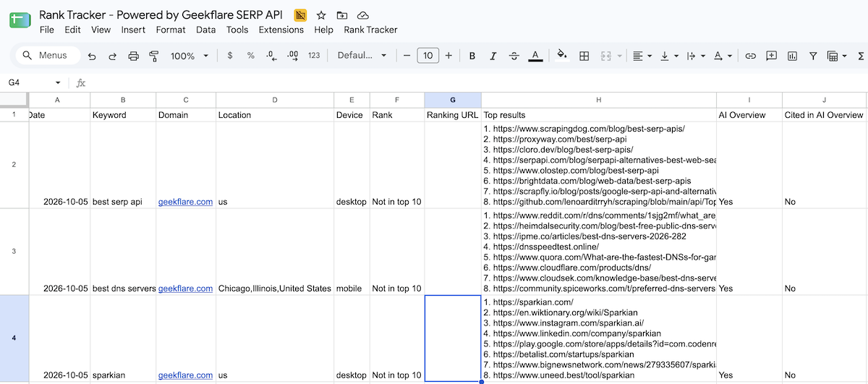Star this Rank Tracker spreadsheet

pos(321,14)
